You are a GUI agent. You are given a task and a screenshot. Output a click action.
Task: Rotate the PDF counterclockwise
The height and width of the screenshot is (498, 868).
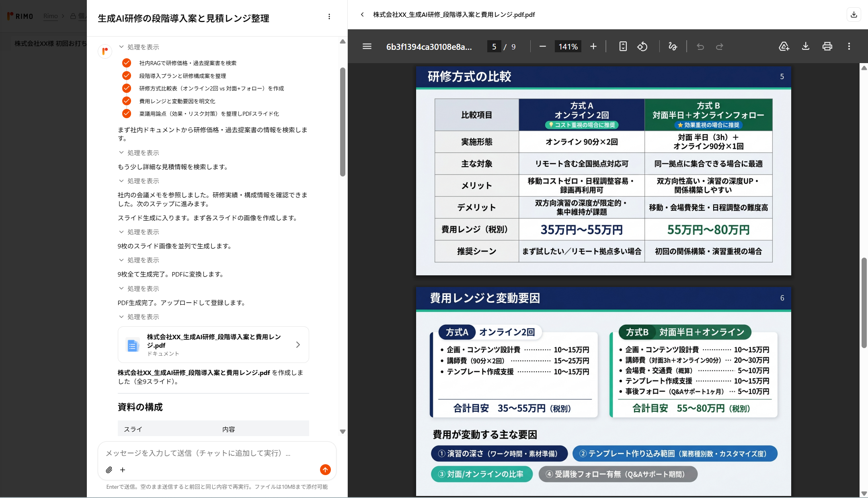click(642, 47)
